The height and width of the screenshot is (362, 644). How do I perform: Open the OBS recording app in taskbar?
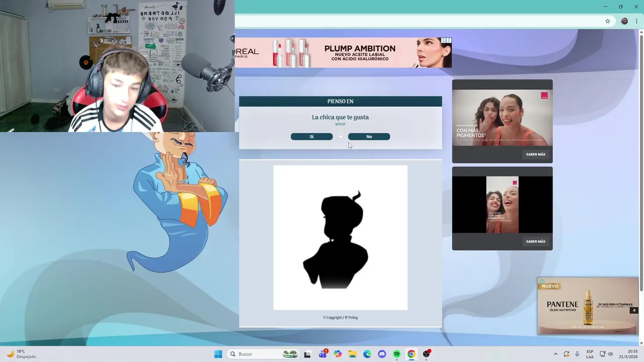(x=427, y=354)
